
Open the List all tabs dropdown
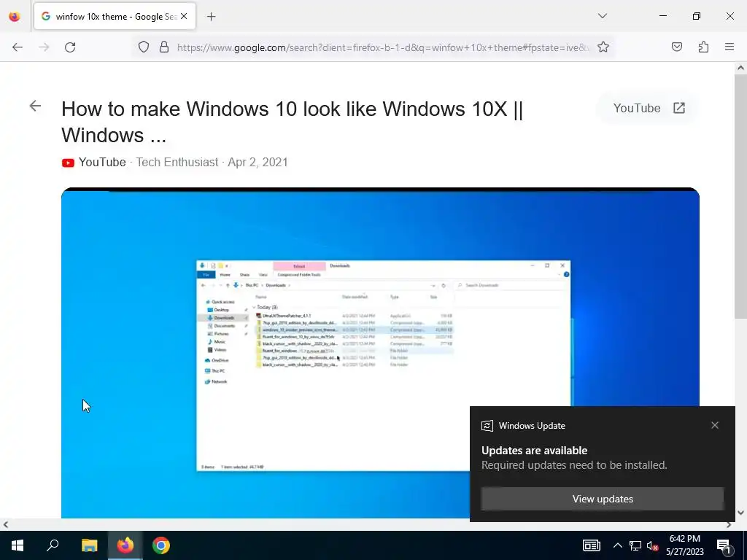click(603, 16)
